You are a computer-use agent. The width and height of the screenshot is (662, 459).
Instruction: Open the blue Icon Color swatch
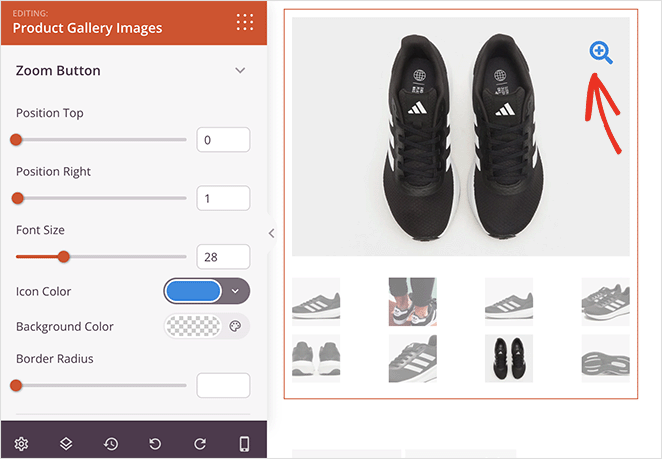(x=193, y=291)
